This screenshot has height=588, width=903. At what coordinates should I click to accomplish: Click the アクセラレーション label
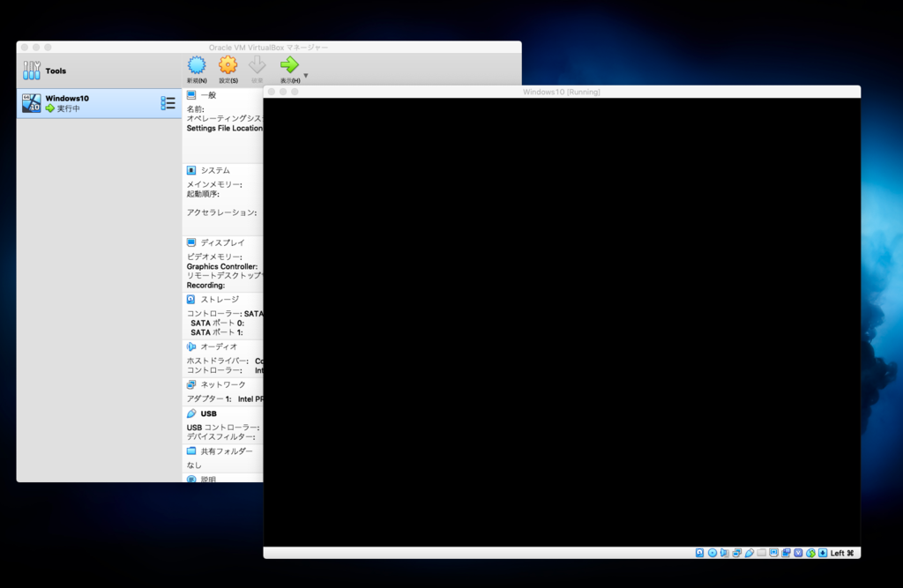pos(221,212)
